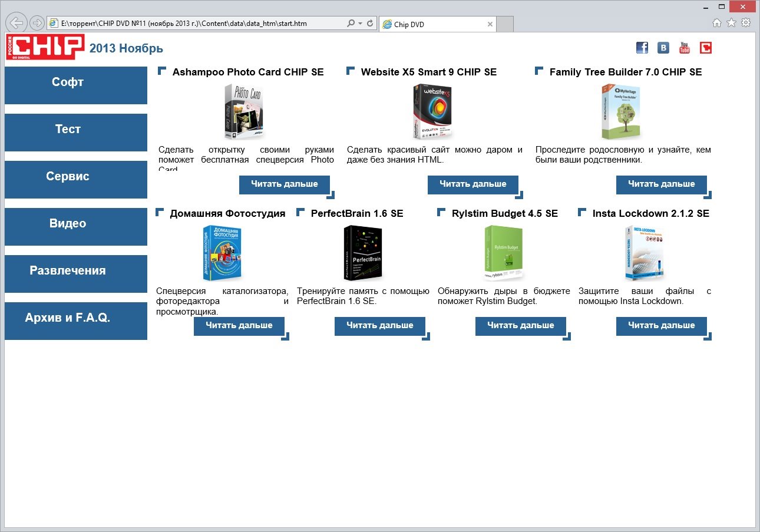Screen dimensions: 760x532
Task: Click the address bar search magnifier
Action: click(x=352, y=24)
